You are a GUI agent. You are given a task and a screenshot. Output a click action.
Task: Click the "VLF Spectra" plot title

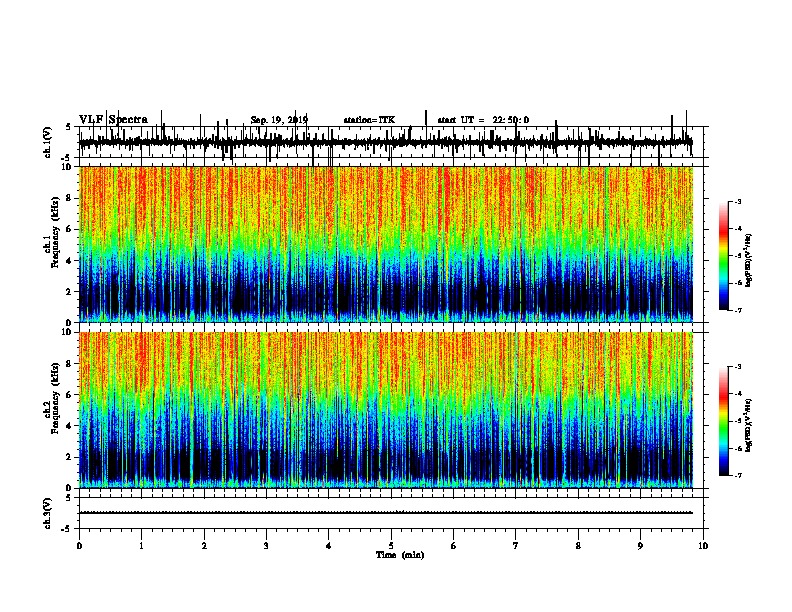114,120
